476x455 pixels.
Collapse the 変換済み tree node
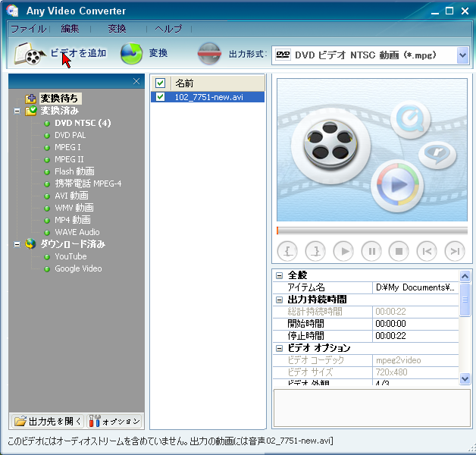point(17,111)
